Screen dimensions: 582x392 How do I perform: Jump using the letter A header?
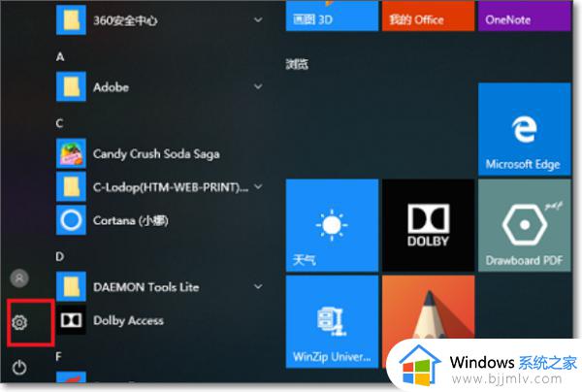coord(60,56)
